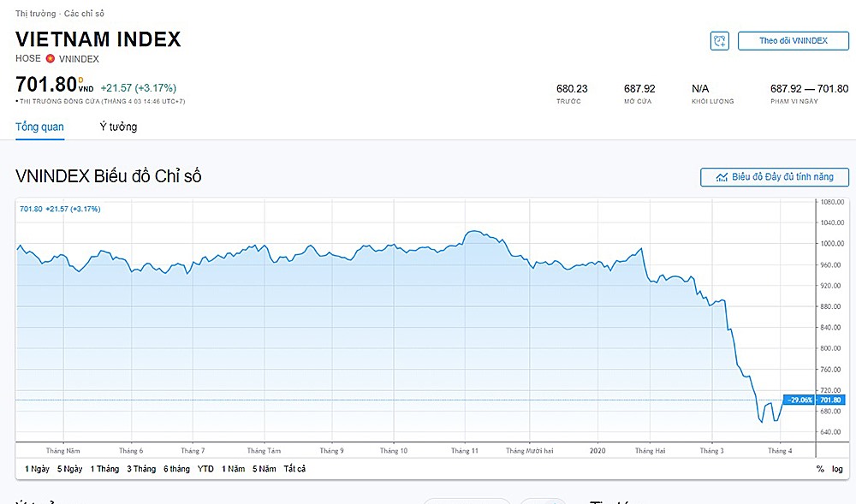The image size is (856, 504).
Task: Click the Tháng 6 axis label
Action: click(131, 451)
